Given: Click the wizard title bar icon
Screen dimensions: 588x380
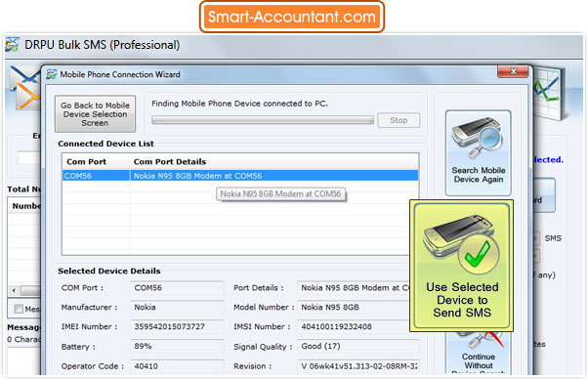Looking at the screenshot, I should point(51,74).
